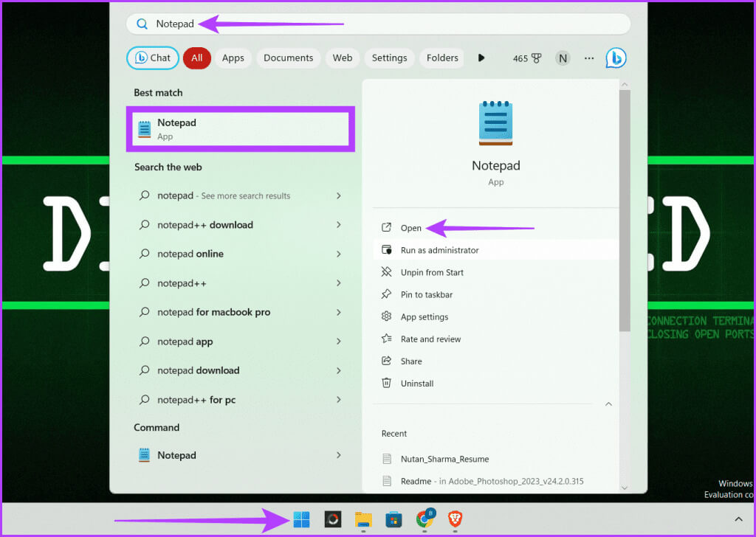The width and height of the screenshot is (756, 537).
Task: Click the Windows Start button on taskbar
Action: point(302,519)
